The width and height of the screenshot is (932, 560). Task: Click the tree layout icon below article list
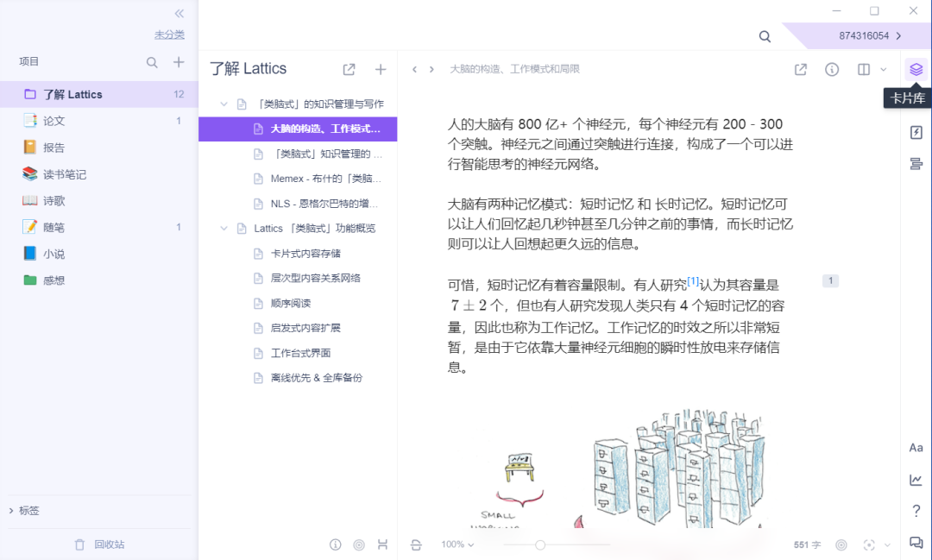(382, 544)
